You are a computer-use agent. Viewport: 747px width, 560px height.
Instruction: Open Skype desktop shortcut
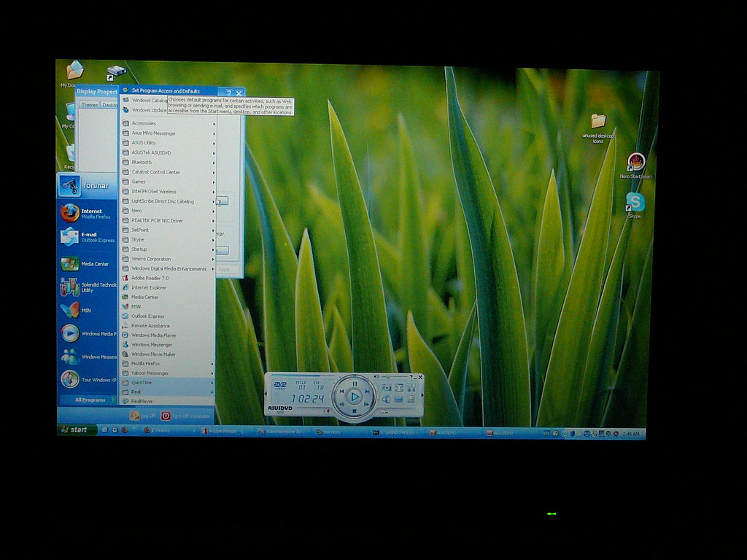[635, 205]
